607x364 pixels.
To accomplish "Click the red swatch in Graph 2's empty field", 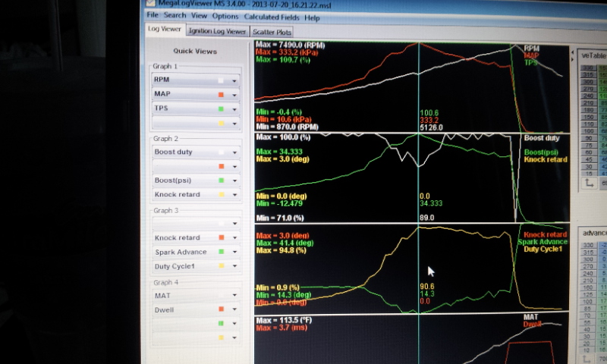I will pyautogui.click(x=222, y=166).
